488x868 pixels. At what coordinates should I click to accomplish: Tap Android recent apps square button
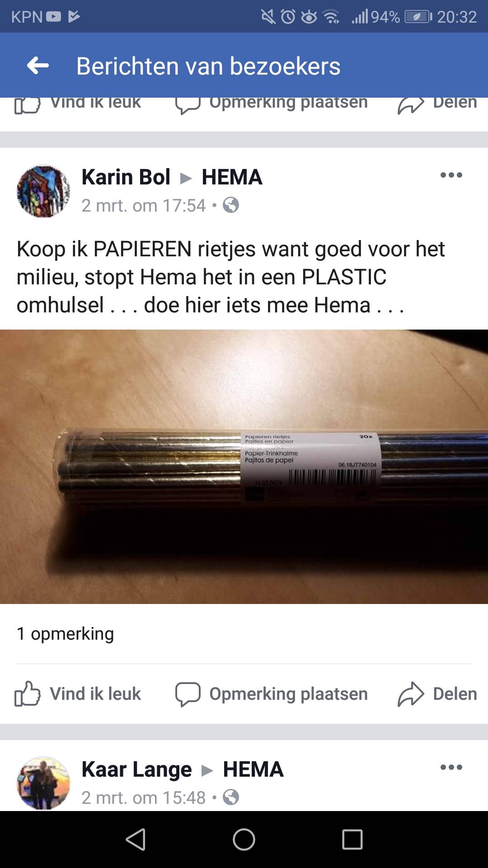pyautogui.click(x=352, y=840)
